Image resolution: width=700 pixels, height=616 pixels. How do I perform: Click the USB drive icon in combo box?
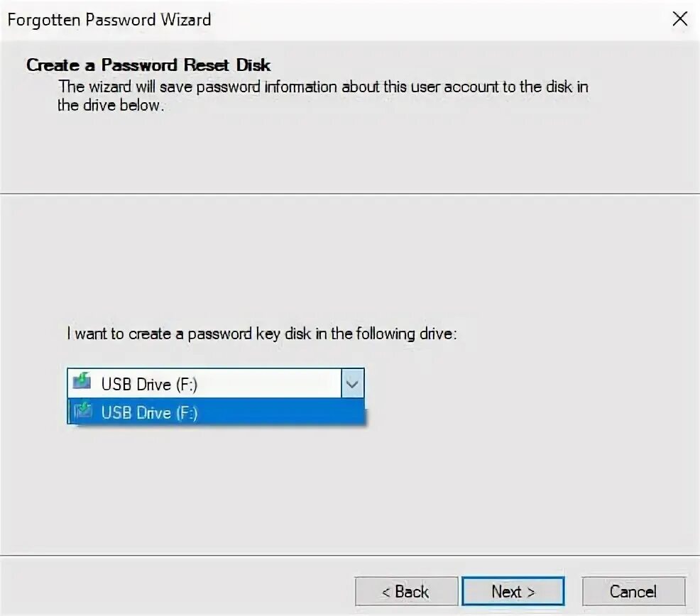click(82, 381)
